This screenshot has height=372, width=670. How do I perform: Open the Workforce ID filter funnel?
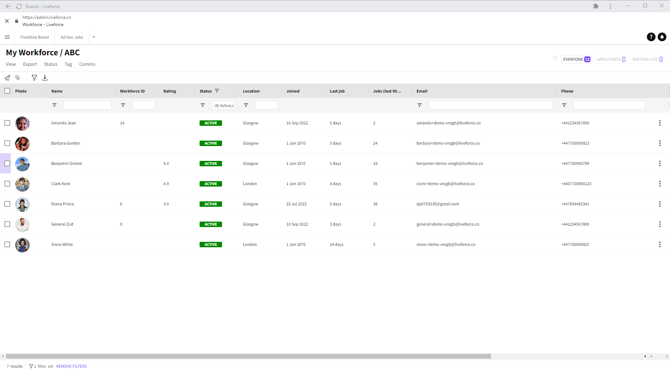click(123, 105)
